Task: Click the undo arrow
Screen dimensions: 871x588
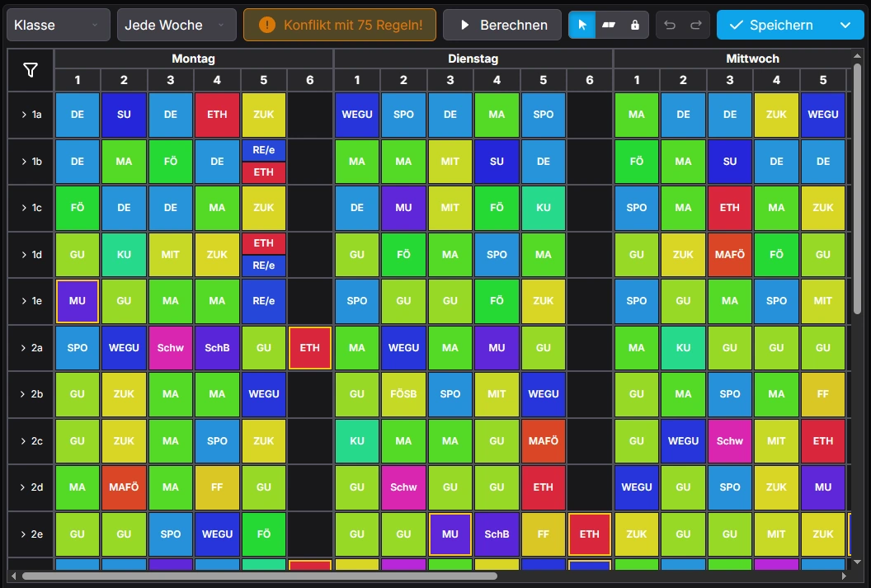Action: (x=670, y=25)
